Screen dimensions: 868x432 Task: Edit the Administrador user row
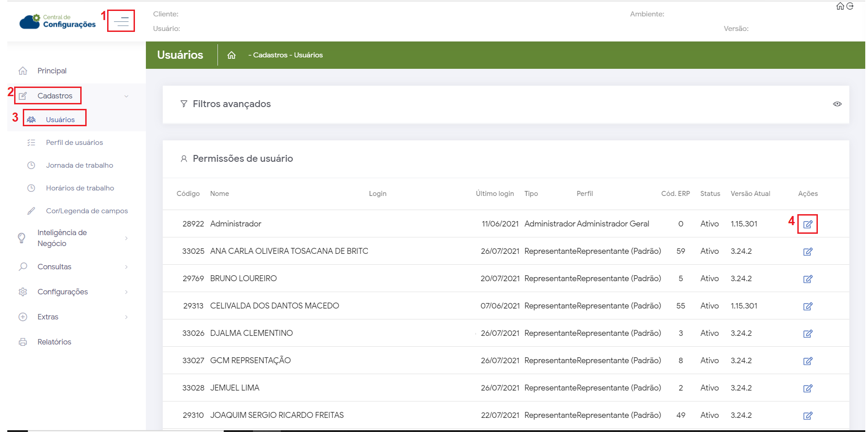pos(807,224)
